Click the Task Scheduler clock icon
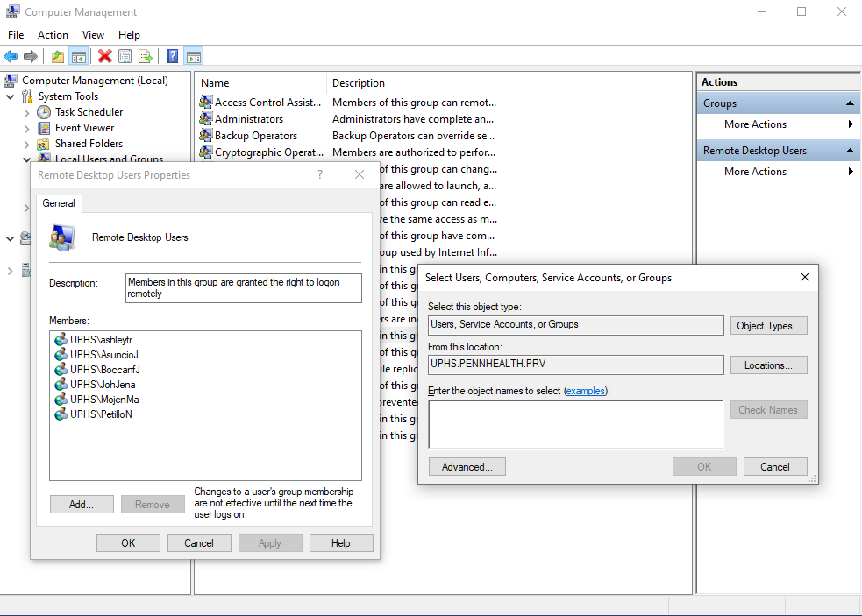Viewport: 862px width, 616px height. 44,112
